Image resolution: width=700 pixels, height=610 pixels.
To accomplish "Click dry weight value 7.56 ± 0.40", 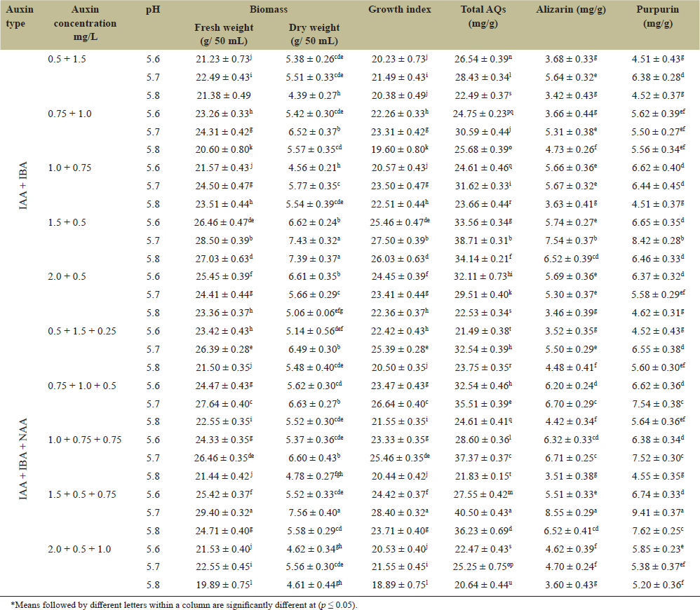I will point(314,513).
